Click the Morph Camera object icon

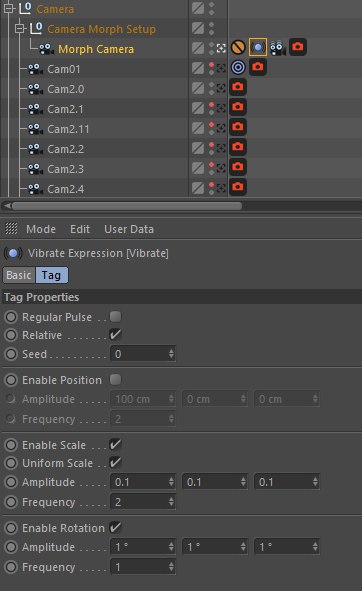(x=47, y=49)
